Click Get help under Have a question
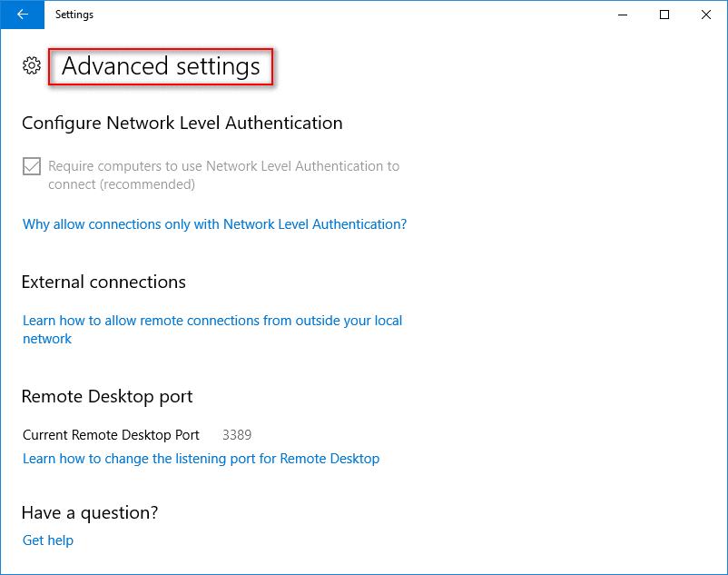 [47, 540]
